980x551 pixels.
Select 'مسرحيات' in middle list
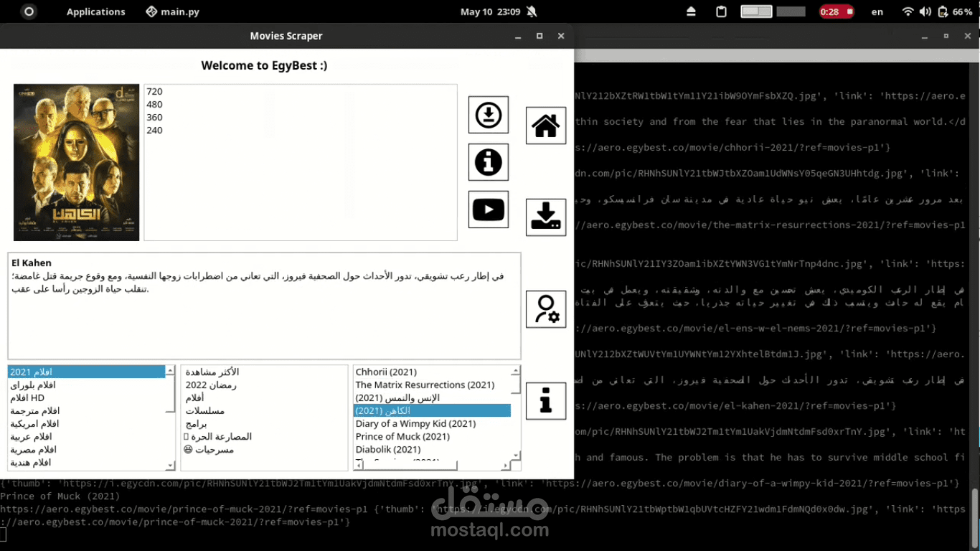coord(264,449)
